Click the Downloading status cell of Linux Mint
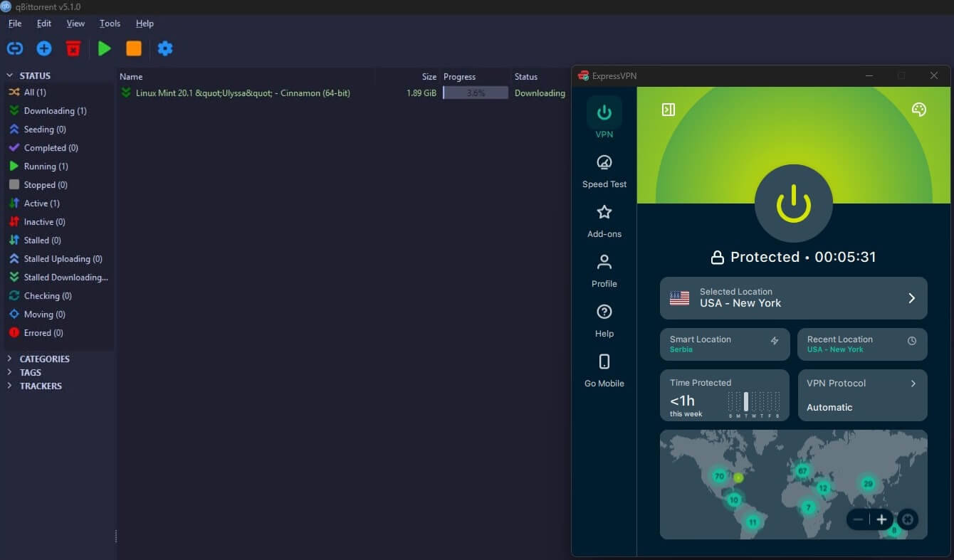954x560 pixels. coord(540,93)
